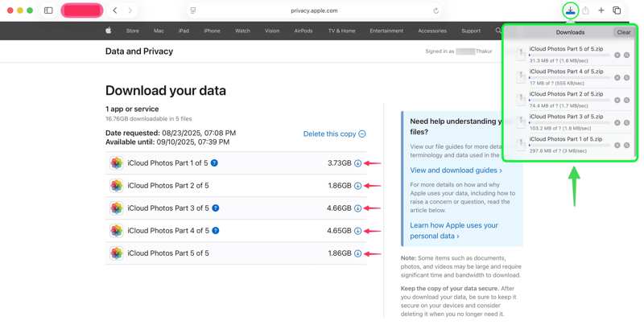
Task: Download iCloud Photos Part 5 of 5
Action: click(357, 253)
